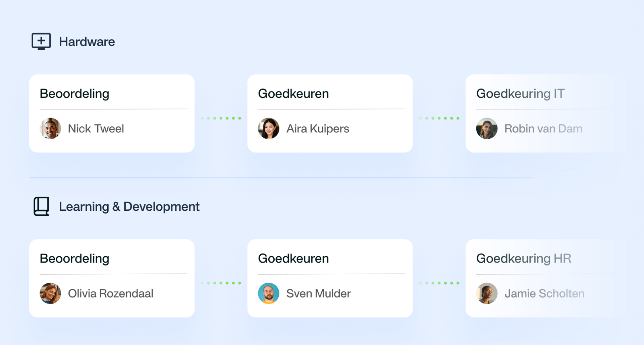Click the Learning & Development book icon

click(x=41, y=206)
